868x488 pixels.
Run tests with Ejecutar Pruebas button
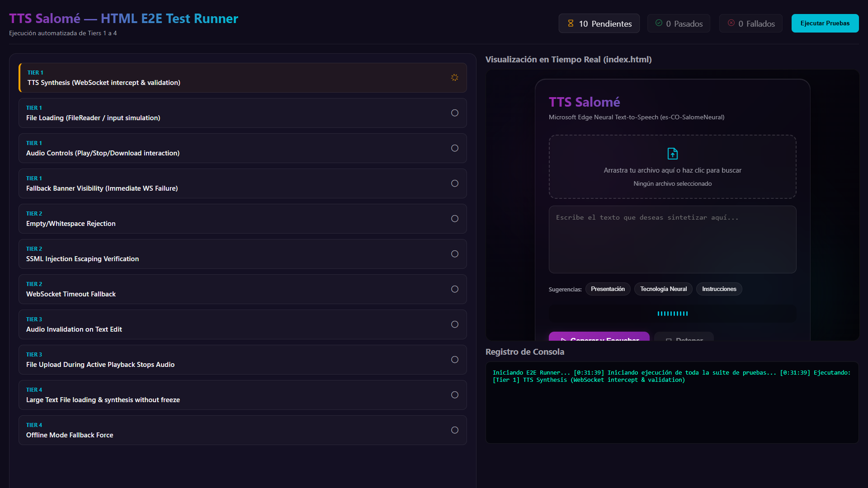click(x=825, y=23)
